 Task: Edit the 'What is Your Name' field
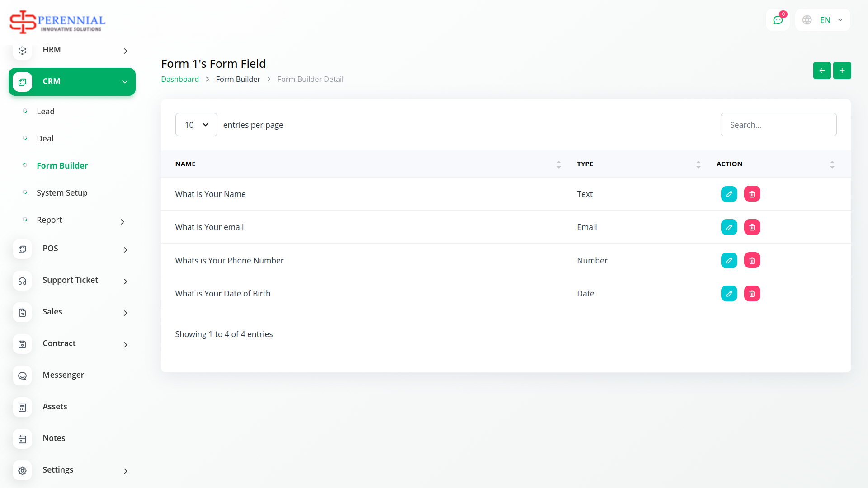[729, 194]
